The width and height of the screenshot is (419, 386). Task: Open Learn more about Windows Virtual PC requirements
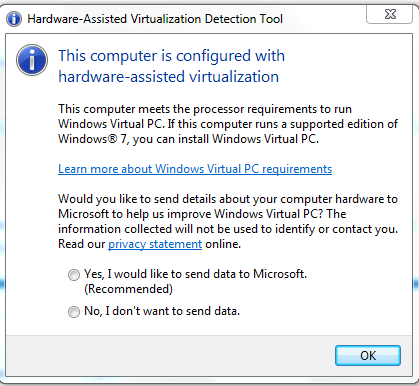(x=195, y=169)
